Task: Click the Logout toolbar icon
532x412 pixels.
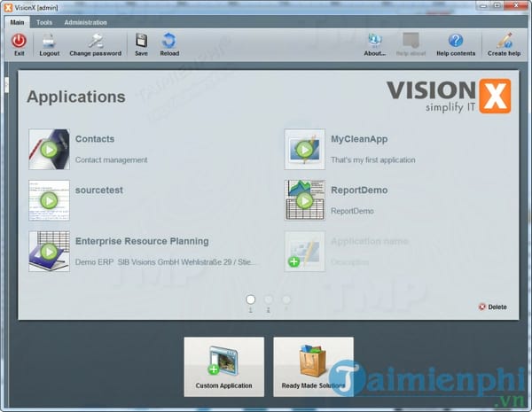Action: [x=49, y=41]
